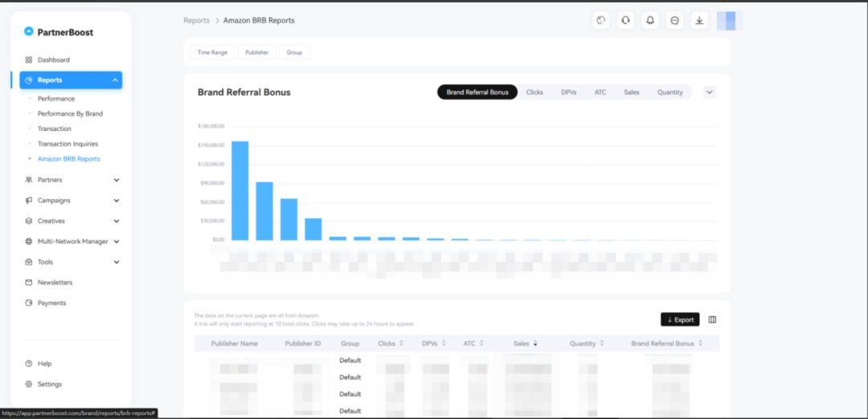Switch chart to Clicks tab
The height and width of the screenshot is (419, 868).
(534, 92)
